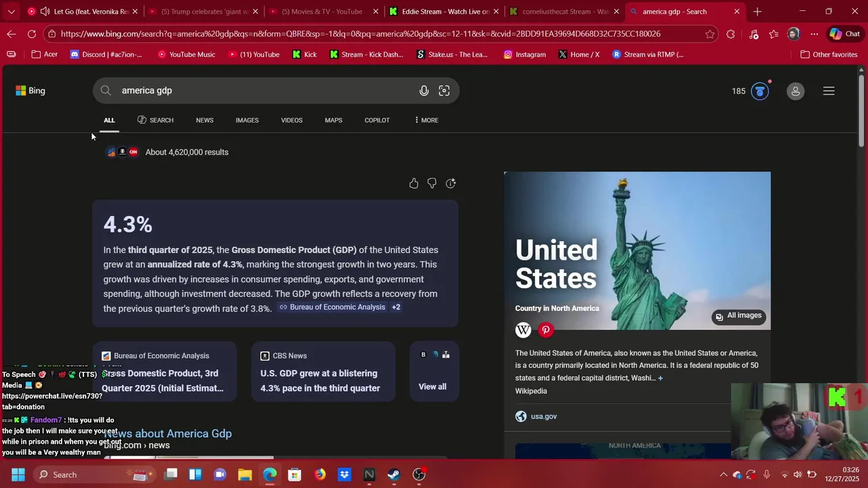Screen dimensions: 868x488
Task: Open a new browser tab with plus
Action: coord(757,12)
